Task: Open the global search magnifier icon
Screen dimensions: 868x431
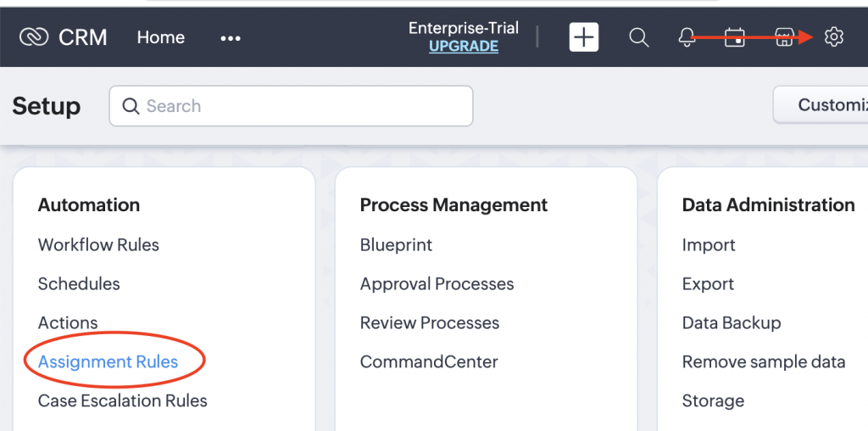Action: (639, 37)
